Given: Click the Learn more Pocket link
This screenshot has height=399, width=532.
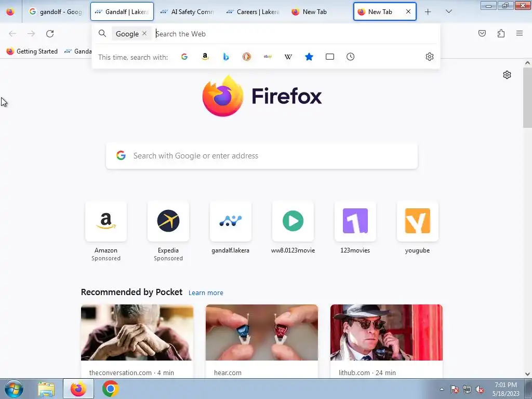Looking at the screenshot, I should click(206, 292).
